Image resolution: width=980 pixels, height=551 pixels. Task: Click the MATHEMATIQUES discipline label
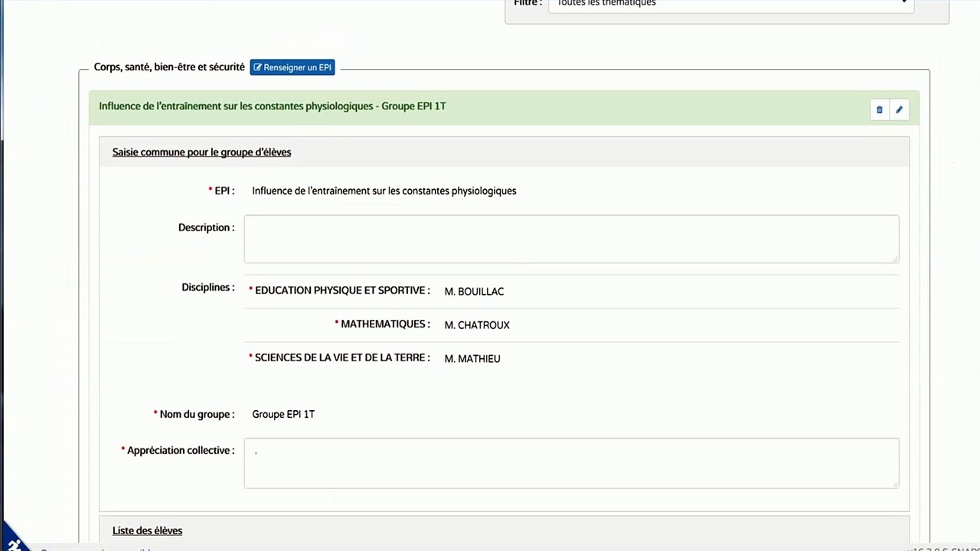tap(385, 324)
